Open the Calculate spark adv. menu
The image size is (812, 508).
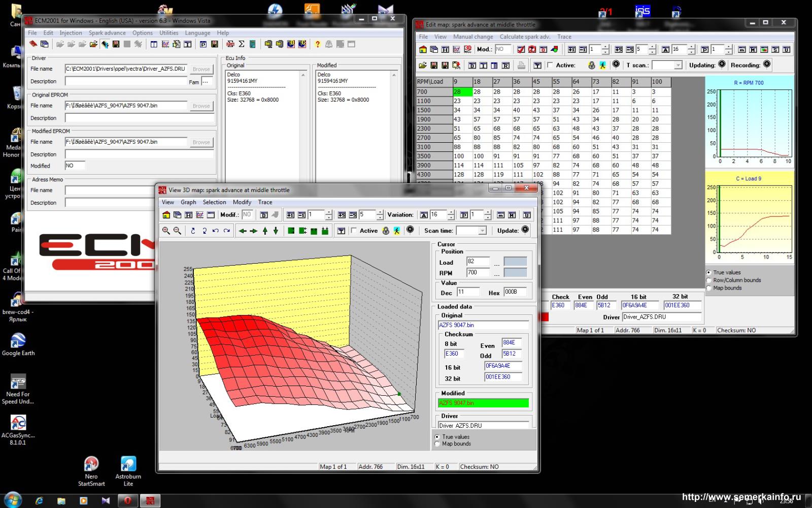(x=525, y=37)
